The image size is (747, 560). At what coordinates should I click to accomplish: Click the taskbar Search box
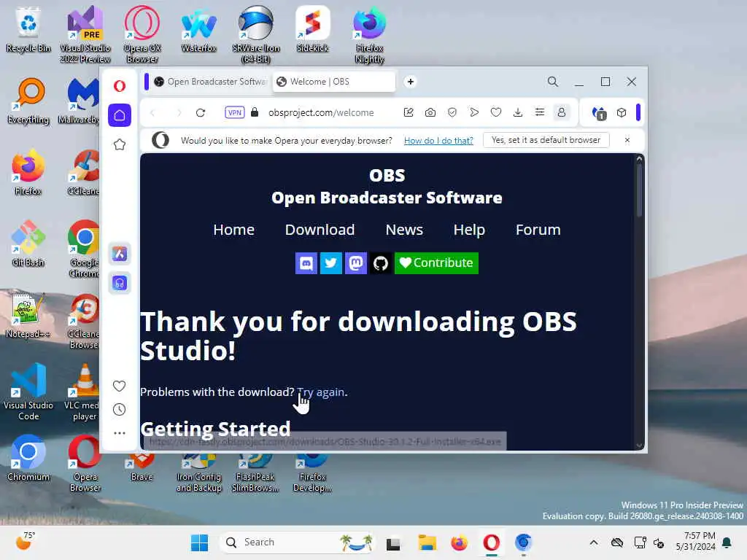coord(298,542)
